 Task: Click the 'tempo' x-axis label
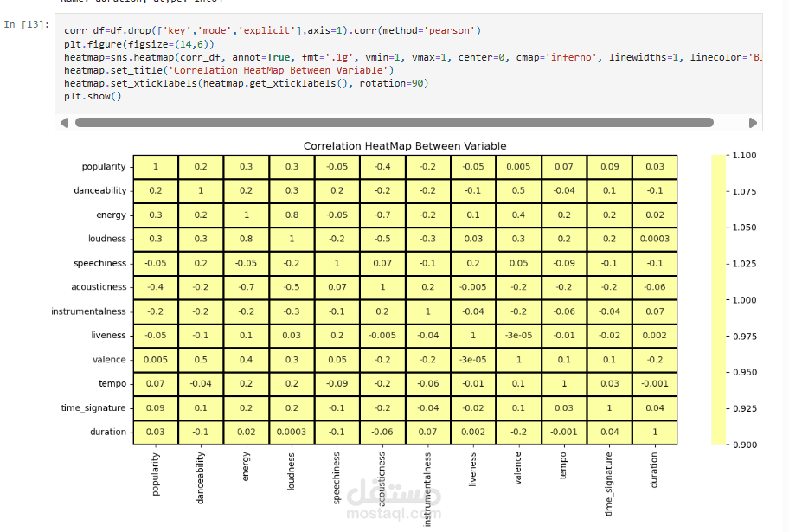(x=564, y=468)
